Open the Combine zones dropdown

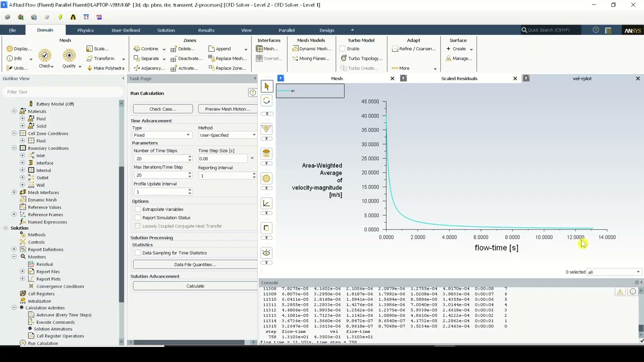(x=164, y=49)
